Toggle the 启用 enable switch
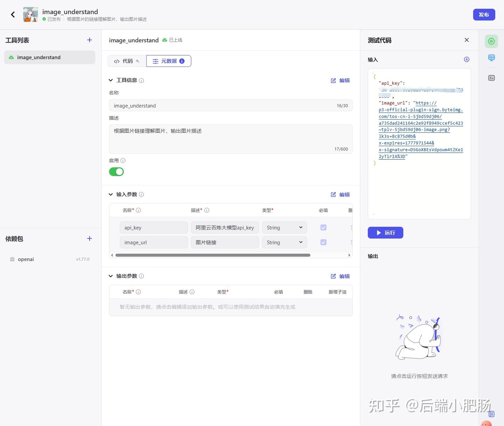Viewport: 504px width, 426px height. point(117,172)
